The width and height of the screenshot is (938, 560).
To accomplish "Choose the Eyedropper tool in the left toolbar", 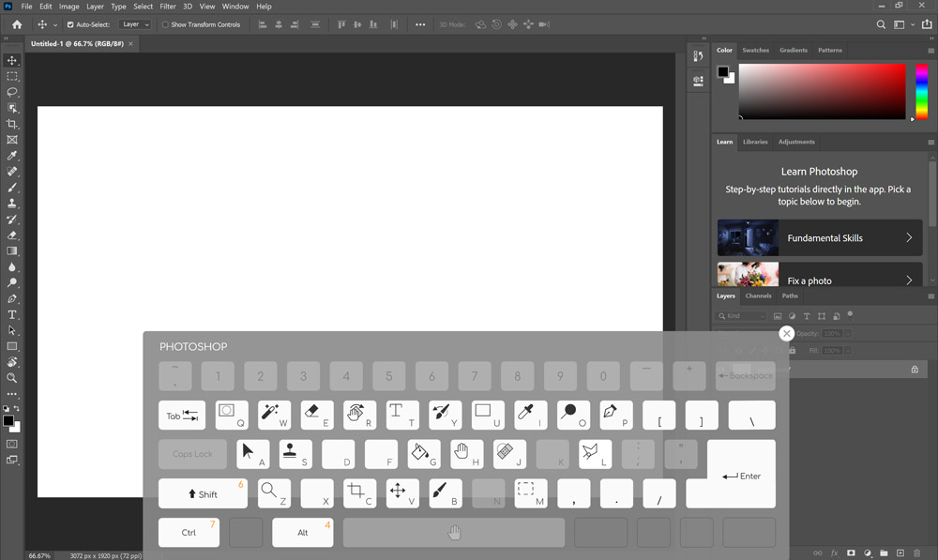I will tap(12, 156).
